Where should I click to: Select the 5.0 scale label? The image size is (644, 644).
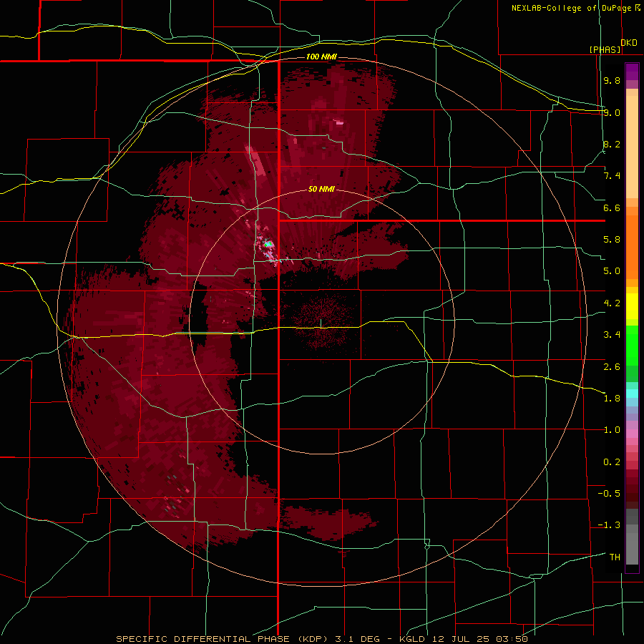point(612,271)
